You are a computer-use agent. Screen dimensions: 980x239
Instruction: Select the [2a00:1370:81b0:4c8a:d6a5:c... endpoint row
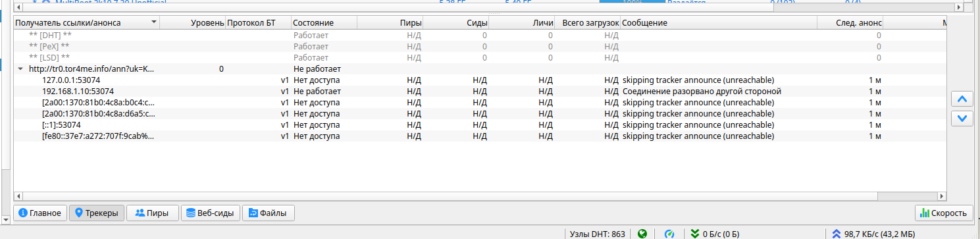pyautogui.click(x=480, y=113)
